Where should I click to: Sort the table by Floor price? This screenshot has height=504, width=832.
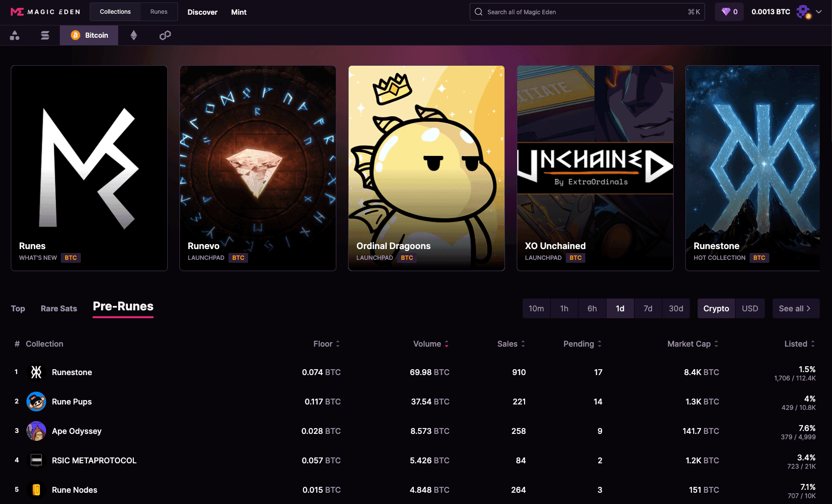coord(326,344)
